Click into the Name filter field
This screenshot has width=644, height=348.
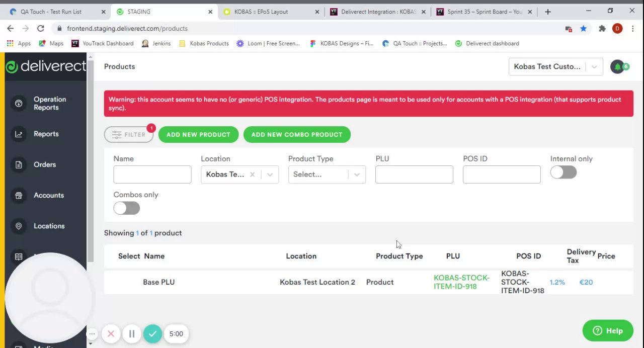click(x=152, y=175)
